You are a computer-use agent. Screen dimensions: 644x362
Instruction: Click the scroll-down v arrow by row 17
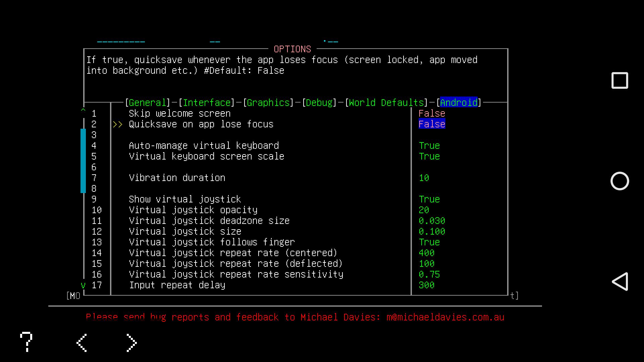pos(83,285)
